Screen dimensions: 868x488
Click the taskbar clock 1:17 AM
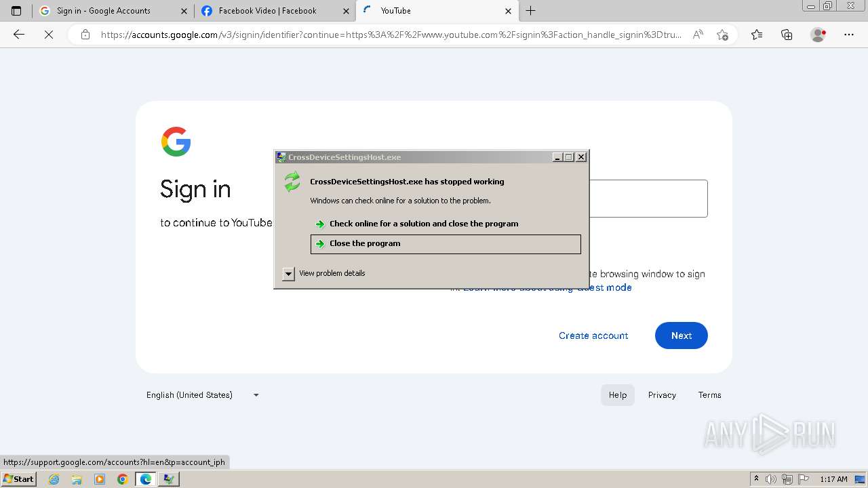click(x=834, y=479)
